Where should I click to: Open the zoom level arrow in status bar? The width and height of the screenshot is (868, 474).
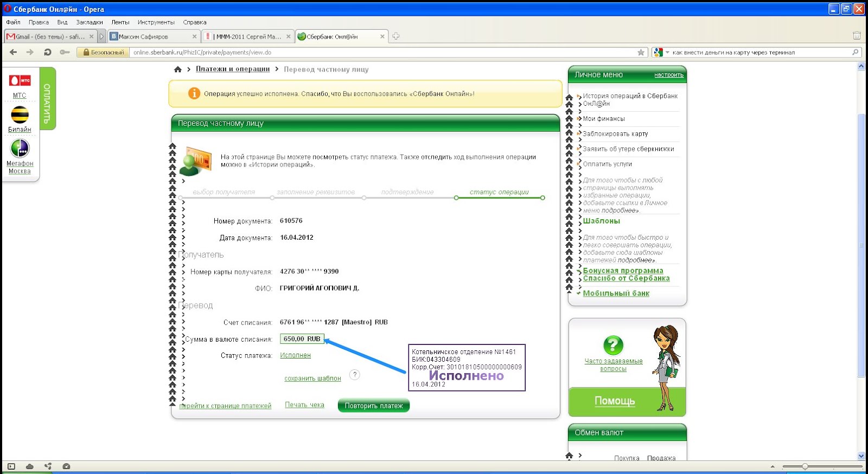pos(773,466)
